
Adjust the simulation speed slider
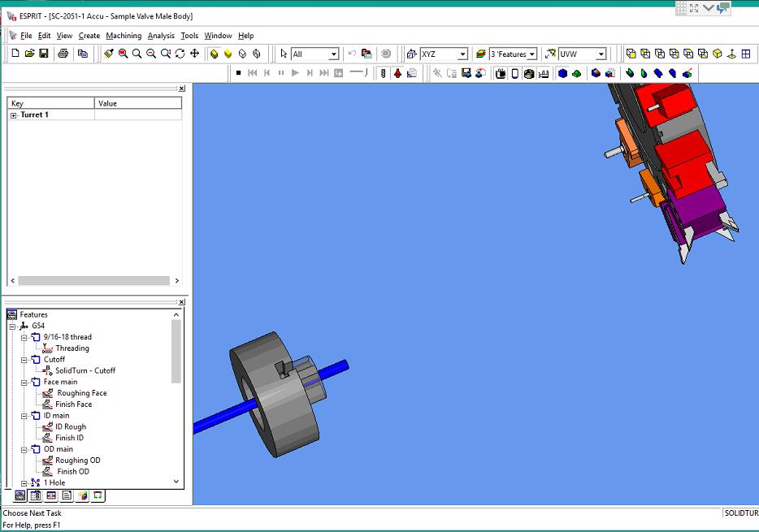click(358, 72)
